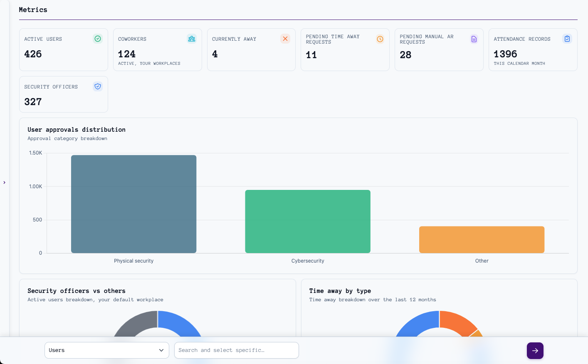The height and width of the screenshot is (364, 588).
Task: Select the Coworkers people icon
Action: click(192, 38)
